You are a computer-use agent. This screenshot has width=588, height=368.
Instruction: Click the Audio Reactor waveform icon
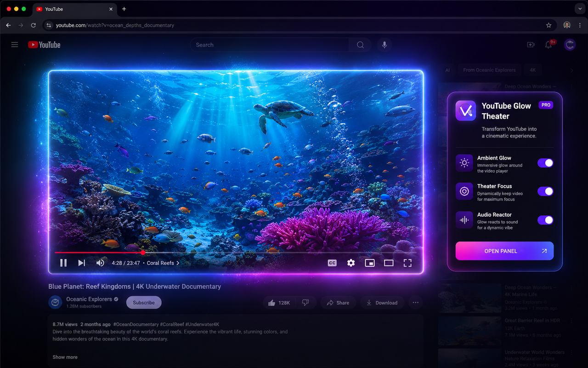coord(464,220)
